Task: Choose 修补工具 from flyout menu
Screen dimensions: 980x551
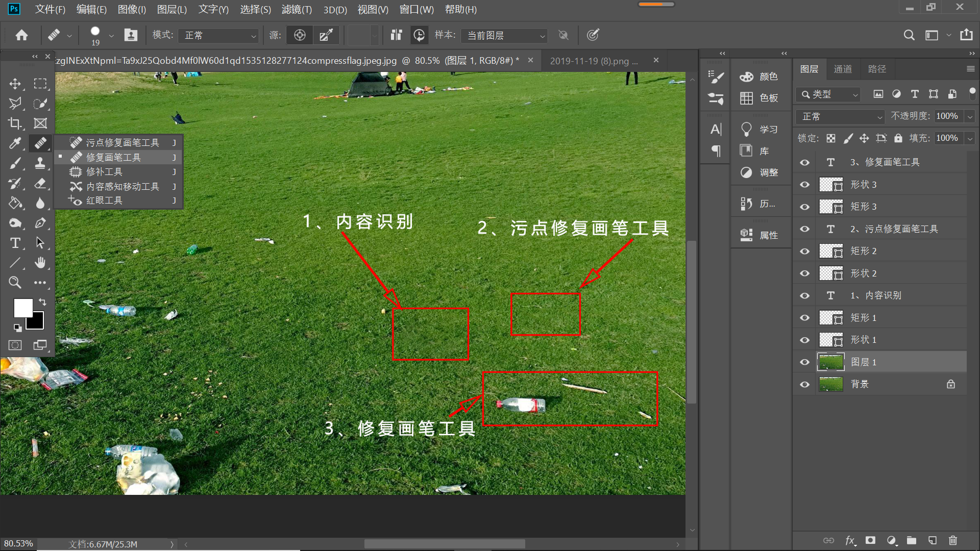Action: pos(104,172)
